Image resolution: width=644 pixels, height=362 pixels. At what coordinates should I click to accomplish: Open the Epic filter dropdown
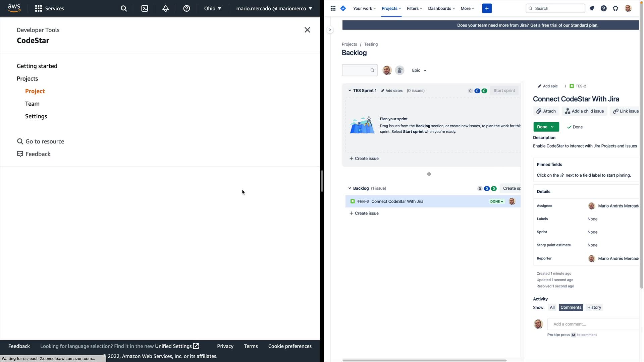click(x=419, y=70)
